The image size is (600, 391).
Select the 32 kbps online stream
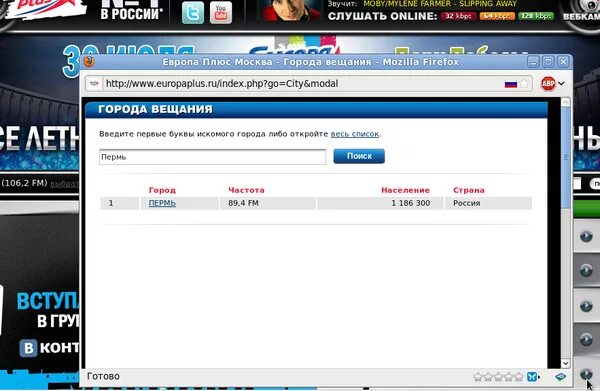click(x=458, y=16)
